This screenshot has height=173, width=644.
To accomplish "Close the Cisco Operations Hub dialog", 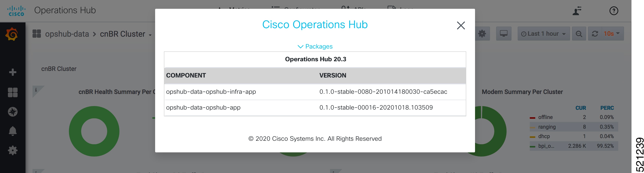I will click(x=461, y=25).
